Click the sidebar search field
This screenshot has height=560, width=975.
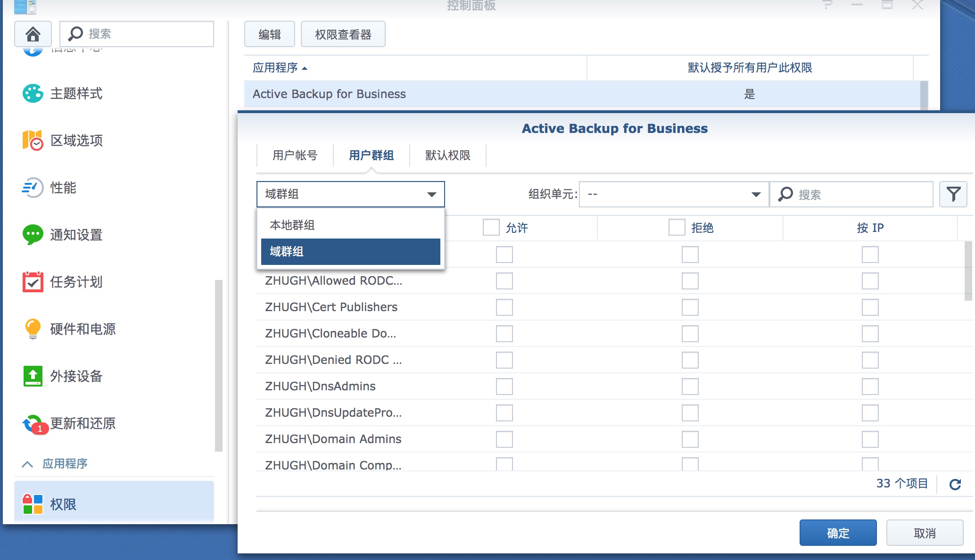pos(137,34)
